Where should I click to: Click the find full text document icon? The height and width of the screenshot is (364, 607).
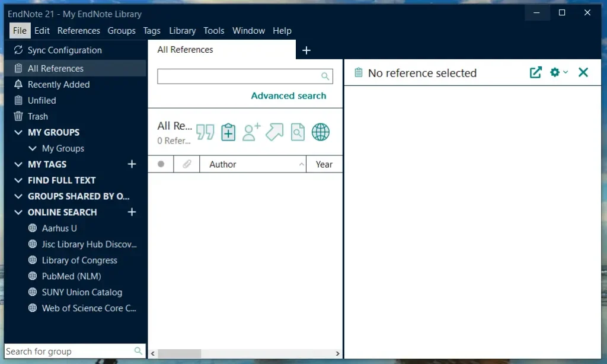298,132
